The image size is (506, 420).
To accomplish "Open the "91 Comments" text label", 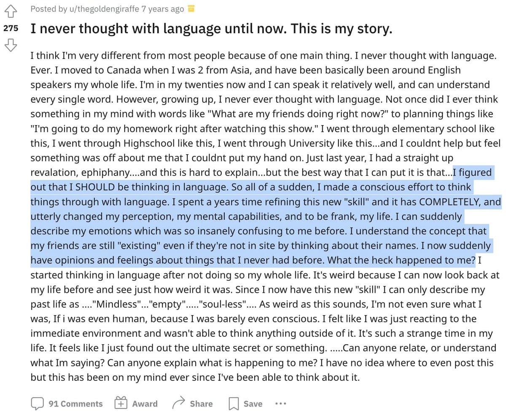I will point(75,404).
